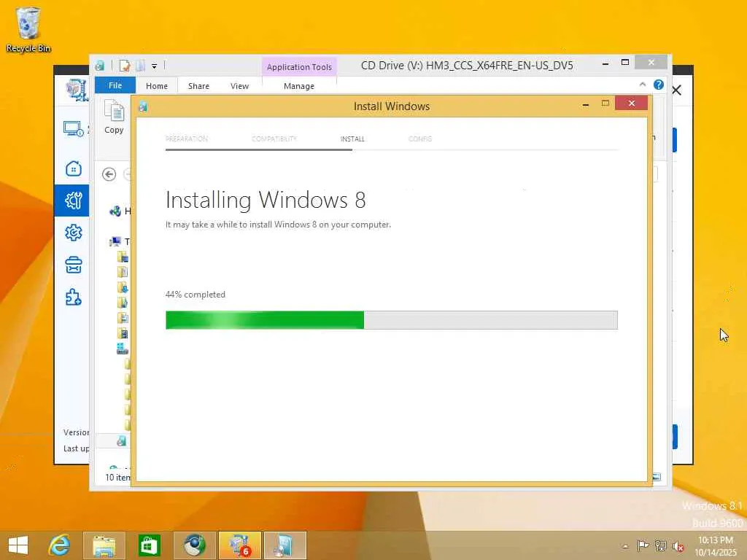Viewport: 747px width, 560px height.
Task: Show hidden tray icons arrow
Action: click(625, 546)
